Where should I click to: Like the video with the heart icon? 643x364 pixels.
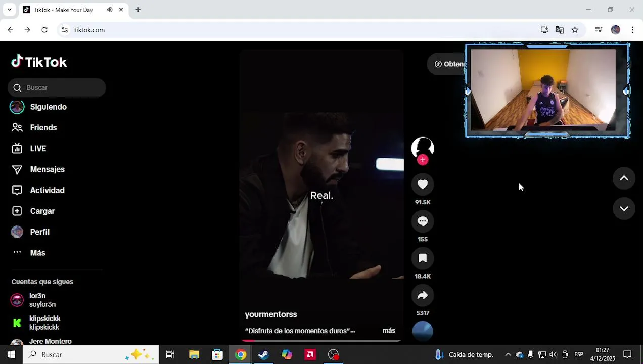pyautogui.click(x=423, y=185)
